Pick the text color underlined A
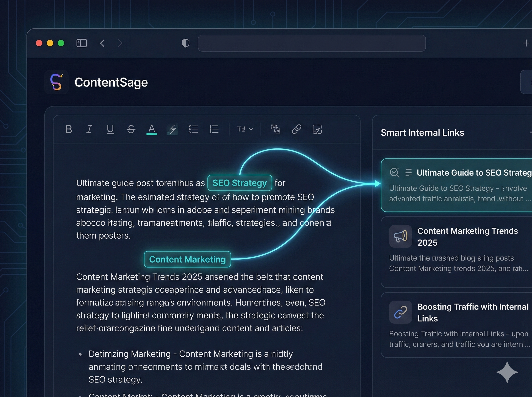 coord(152,130)
